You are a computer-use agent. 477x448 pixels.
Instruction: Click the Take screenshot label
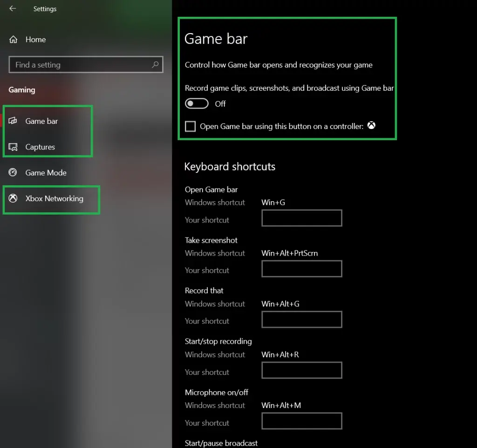click(x=211, y=240)
